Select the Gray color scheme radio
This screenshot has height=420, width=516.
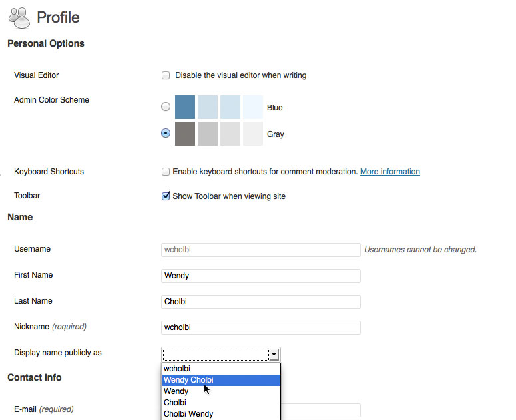pyautogui.click(x=166, y=133)
